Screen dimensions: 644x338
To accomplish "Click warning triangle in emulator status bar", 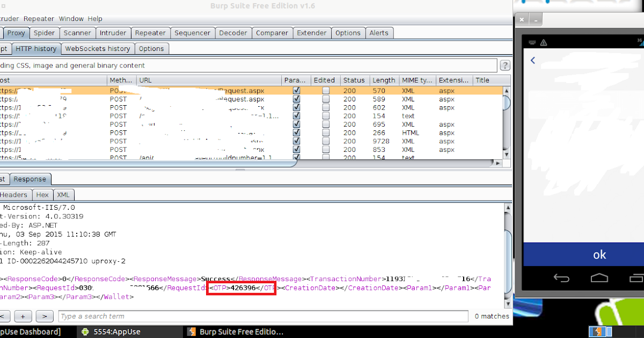I will coord(544,42).
